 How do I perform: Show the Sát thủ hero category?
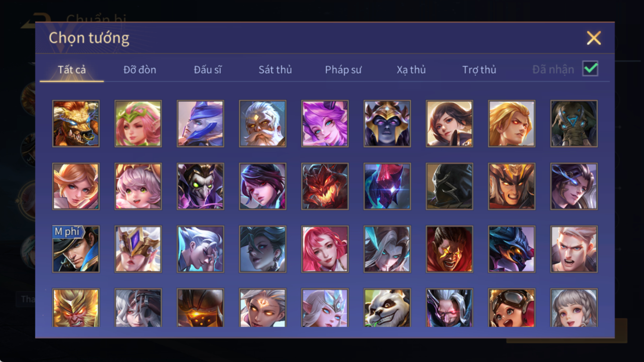click(275, 70)
